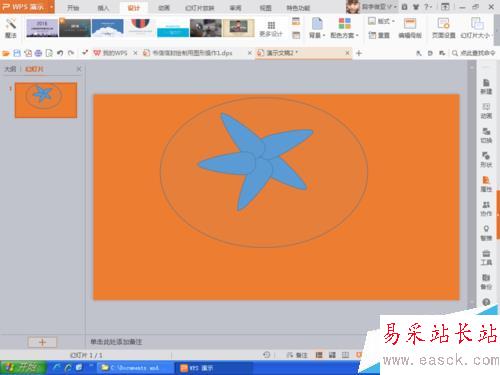Select the blue cloud design template thumbnail
Viewport: 500px width, 375px height.
coord(108,28)
